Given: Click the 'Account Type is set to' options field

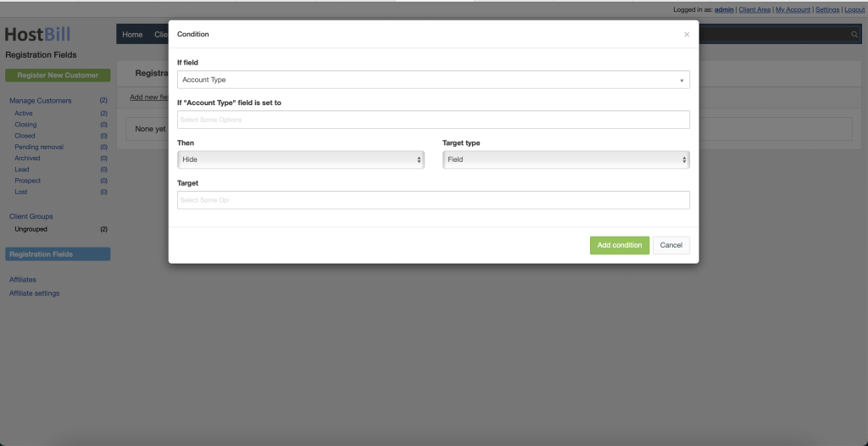Looking at the screenshot, I should pos(433,120).
